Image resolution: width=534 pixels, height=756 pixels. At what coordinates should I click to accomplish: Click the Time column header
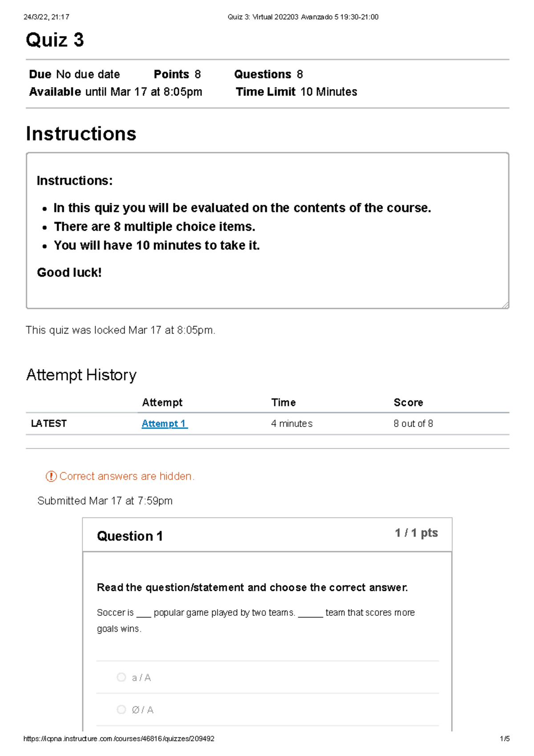(x=283, y=402)
